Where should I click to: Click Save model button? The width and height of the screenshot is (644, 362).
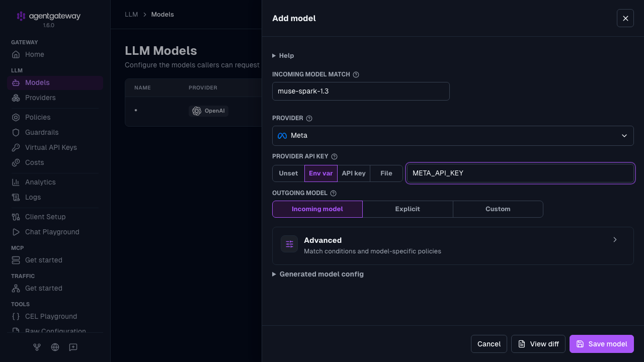(x=602, y=344)
